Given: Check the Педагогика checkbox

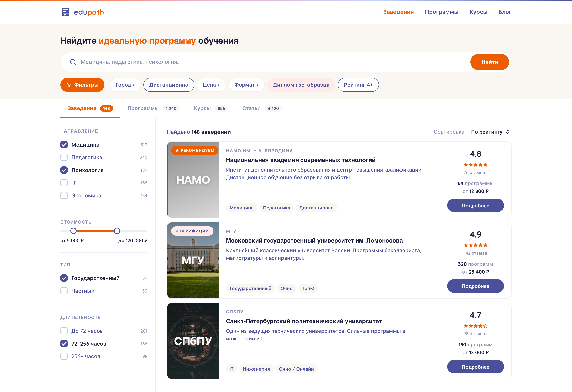Looking at the screenshot, I should 64,157.
